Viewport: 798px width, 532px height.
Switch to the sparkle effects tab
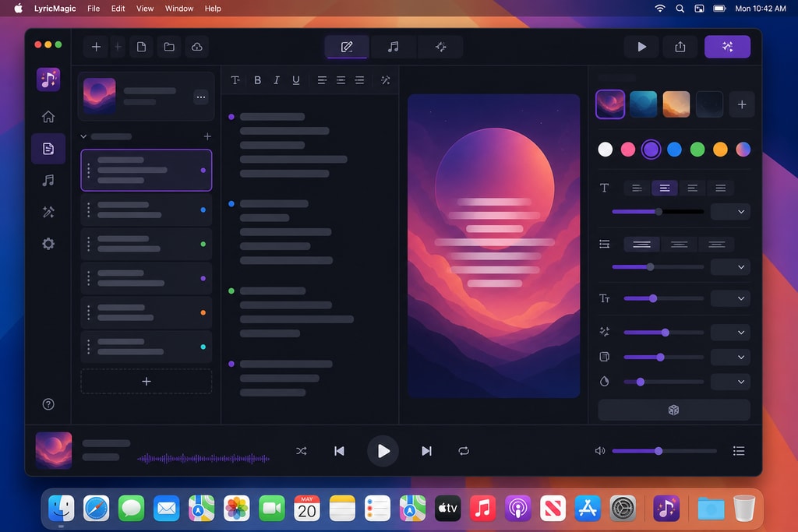(x=441, y=47)
